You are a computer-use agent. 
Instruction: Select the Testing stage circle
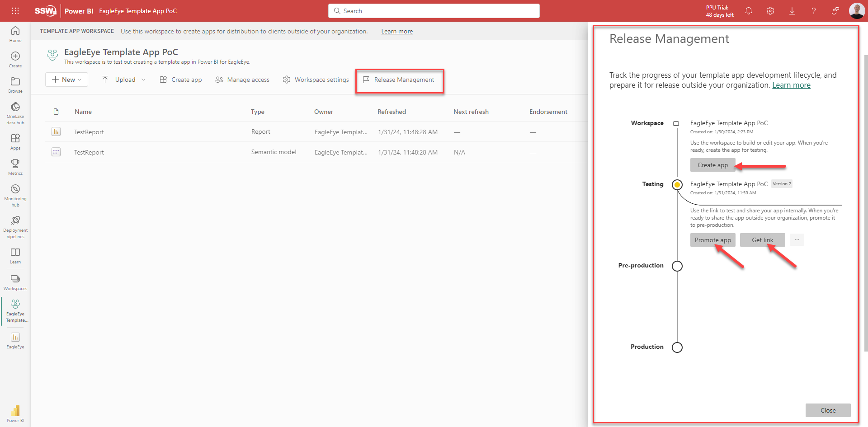click(x=677, y=184)
